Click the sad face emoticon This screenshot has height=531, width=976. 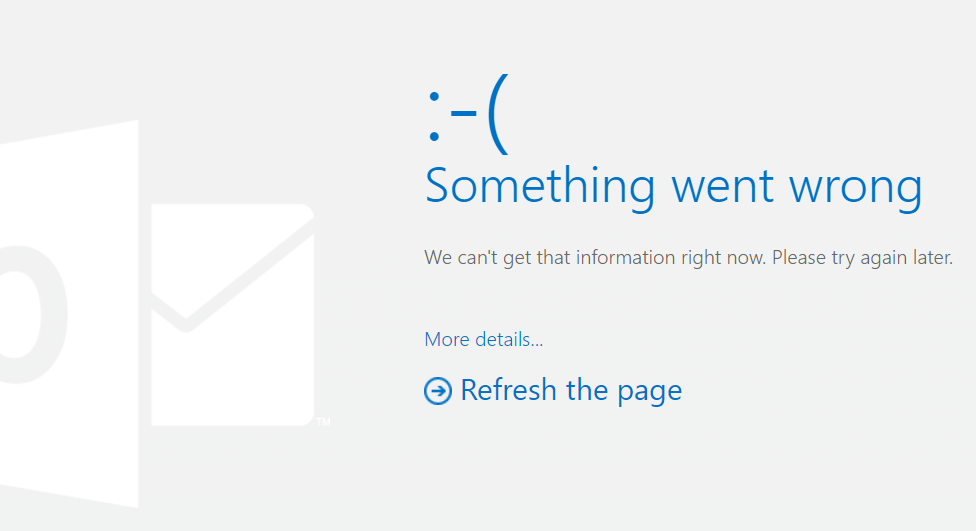pyautogui.click(x=469, y=115)
